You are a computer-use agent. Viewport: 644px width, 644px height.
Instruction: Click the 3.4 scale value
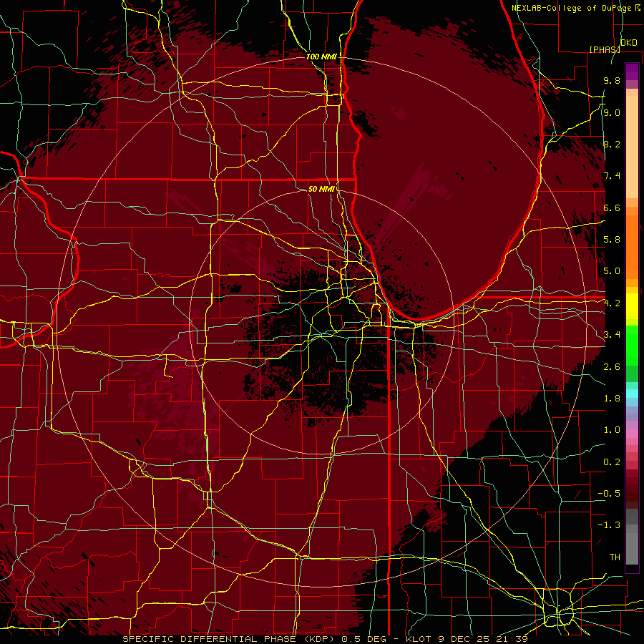612,335
